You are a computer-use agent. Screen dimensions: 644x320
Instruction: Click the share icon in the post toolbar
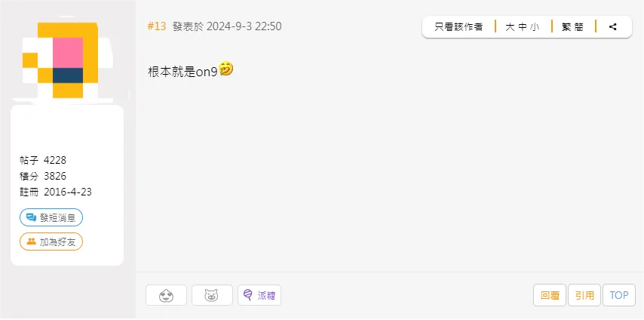point(613,27)
